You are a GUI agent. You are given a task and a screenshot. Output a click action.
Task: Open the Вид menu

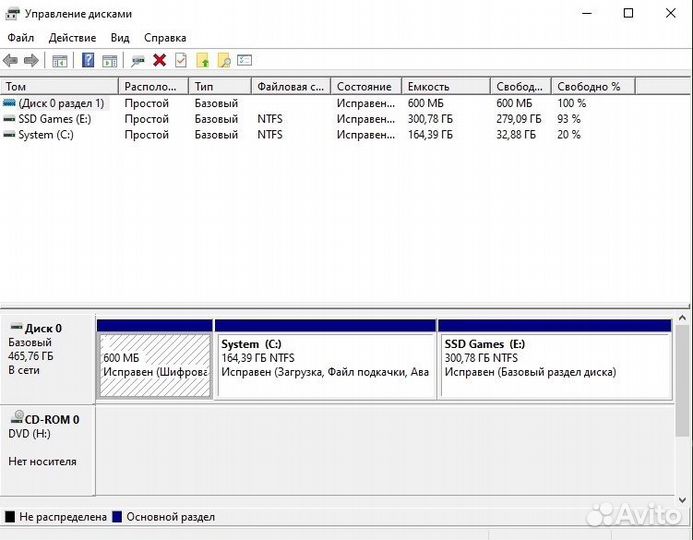(x=120, y=38)
